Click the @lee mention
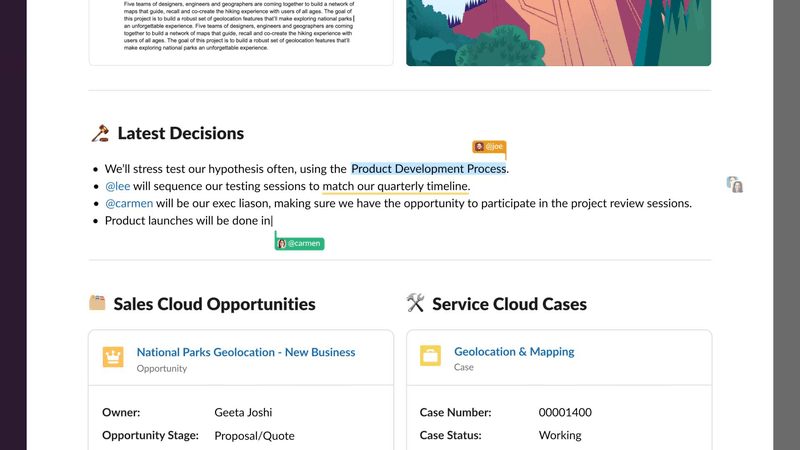The image size is (800, 450). coord(117,186)
